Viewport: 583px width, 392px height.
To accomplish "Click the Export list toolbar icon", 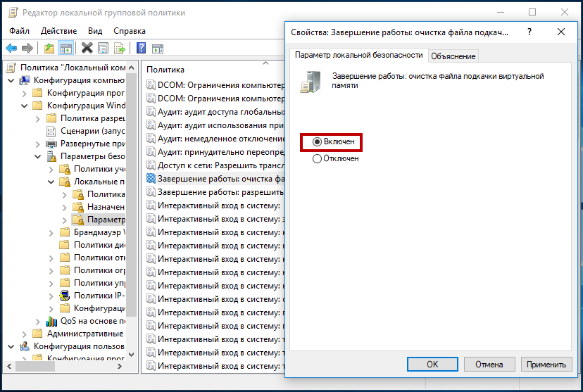I will 120,48.
